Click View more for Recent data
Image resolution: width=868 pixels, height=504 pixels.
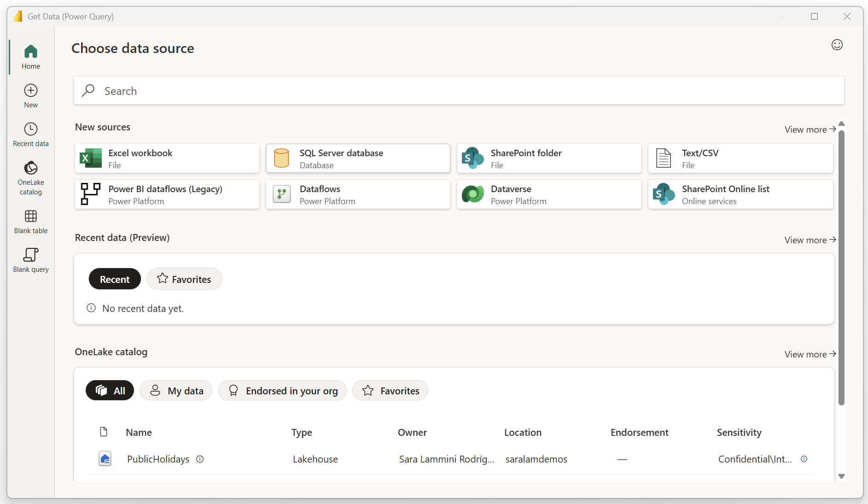810,240
